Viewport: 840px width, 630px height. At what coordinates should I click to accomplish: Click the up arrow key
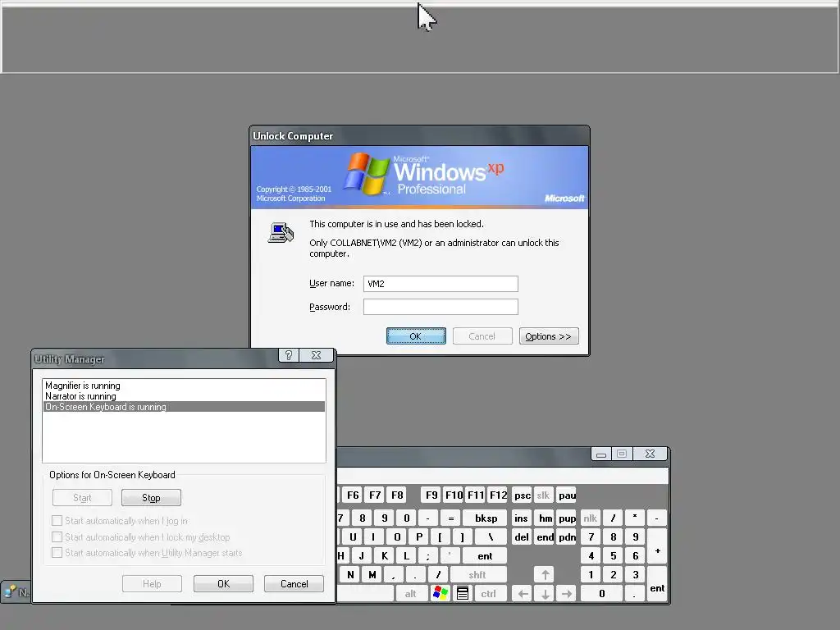(545, 575)
